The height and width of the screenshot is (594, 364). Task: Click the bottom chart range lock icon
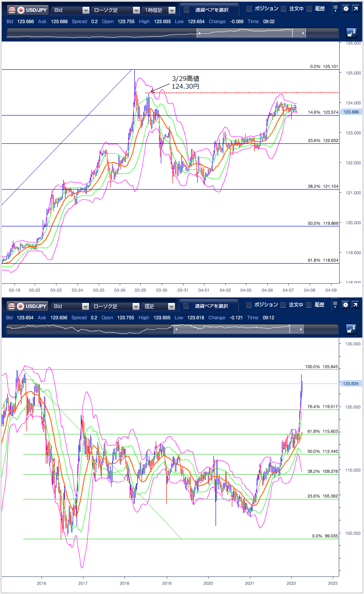351,329
